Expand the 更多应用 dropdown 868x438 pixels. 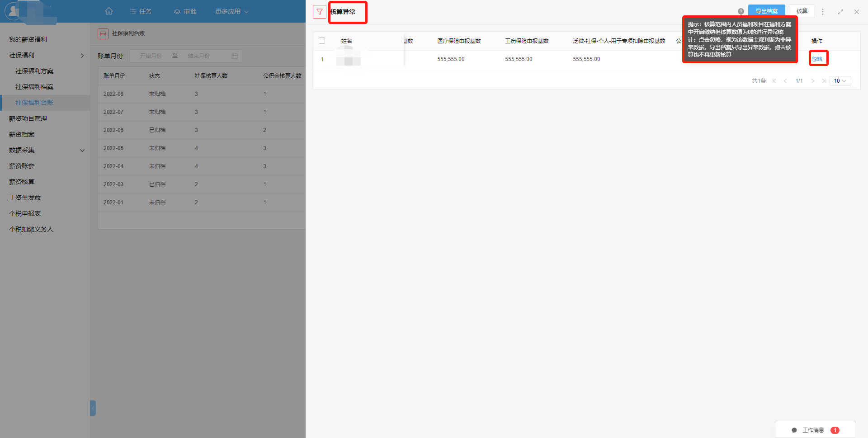pyautogui.click(x=232, y=11)
